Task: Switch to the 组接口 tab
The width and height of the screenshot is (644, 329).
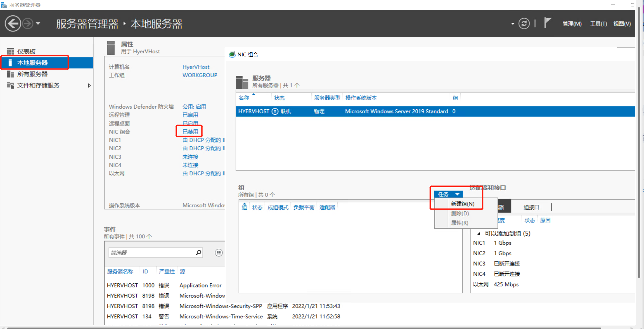Action: click(532, 207)
